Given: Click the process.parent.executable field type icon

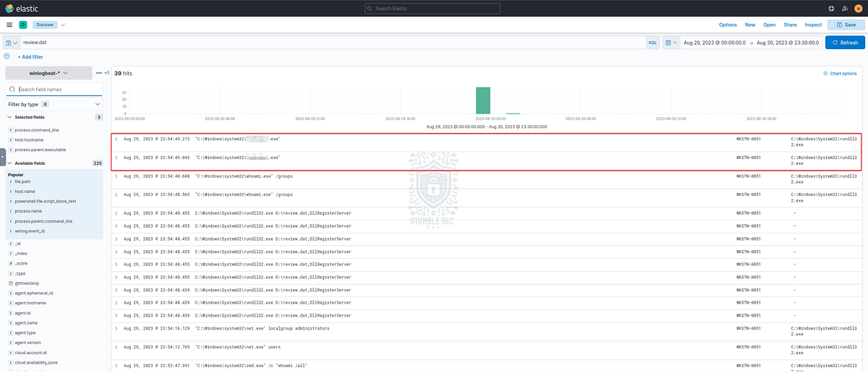Looking at the screenshot, I should [x=10, y=150].
